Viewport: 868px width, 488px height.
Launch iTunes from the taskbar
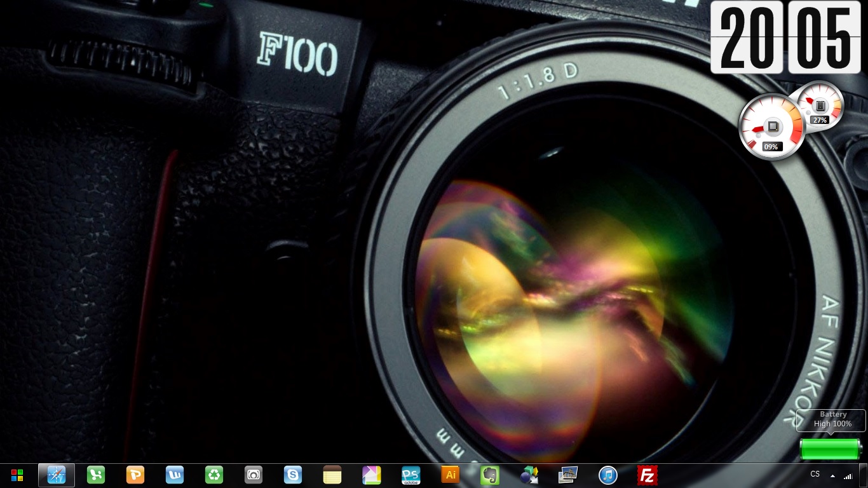click(608, 475)
